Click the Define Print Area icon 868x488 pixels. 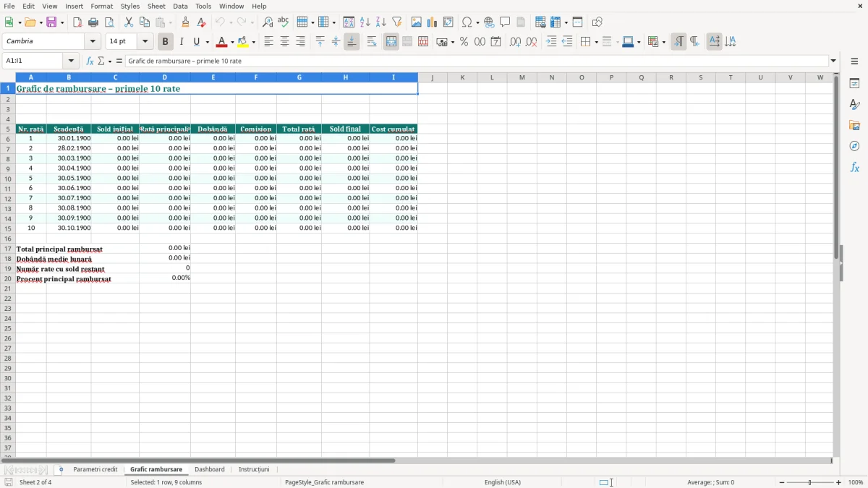540,22
